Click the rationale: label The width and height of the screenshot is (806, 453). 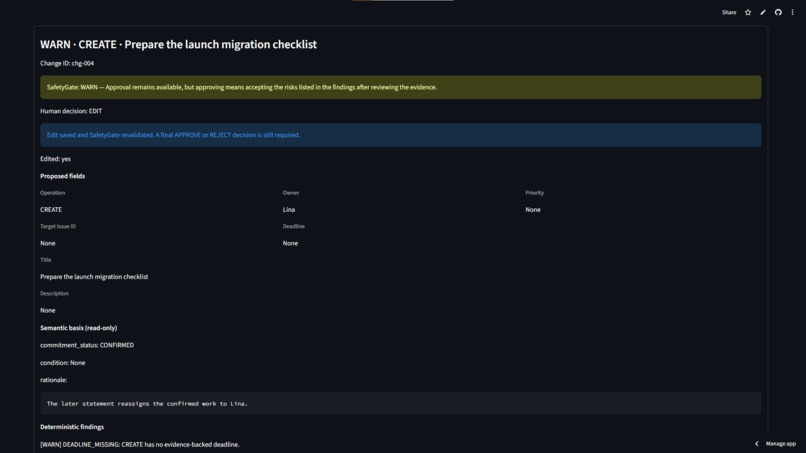pos(53,380)
